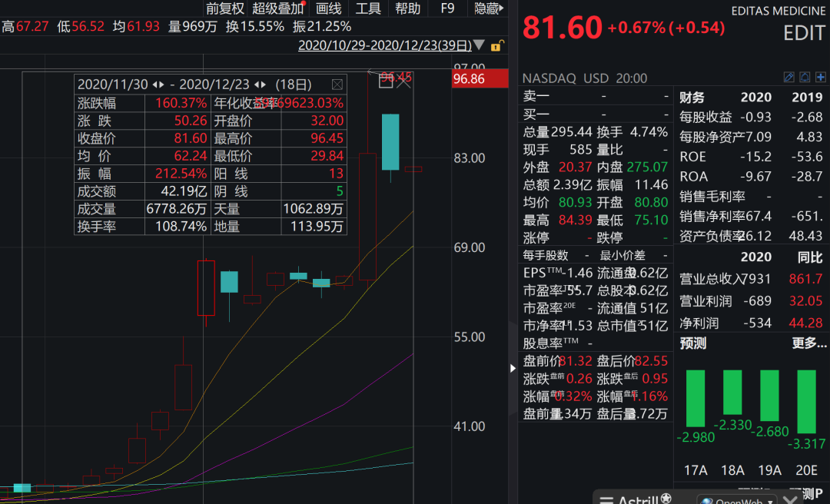
Task: Click the blue plus add-to-watchlist icon
Action: 821,78
